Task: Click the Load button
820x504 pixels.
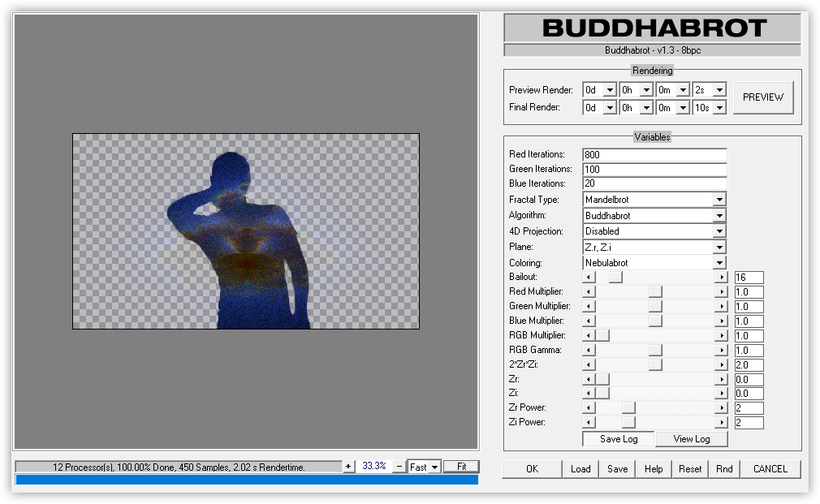Action: [580, 469]
